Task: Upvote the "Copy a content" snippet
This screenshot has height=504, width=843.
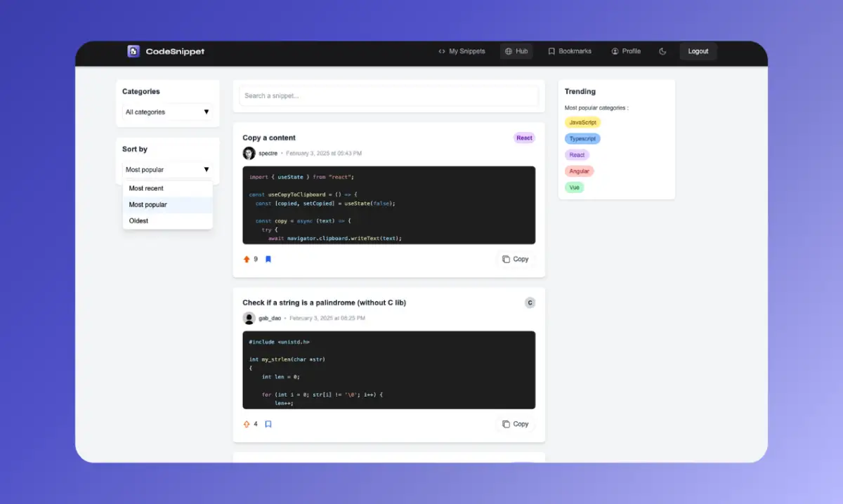Action: click(247, 259)
